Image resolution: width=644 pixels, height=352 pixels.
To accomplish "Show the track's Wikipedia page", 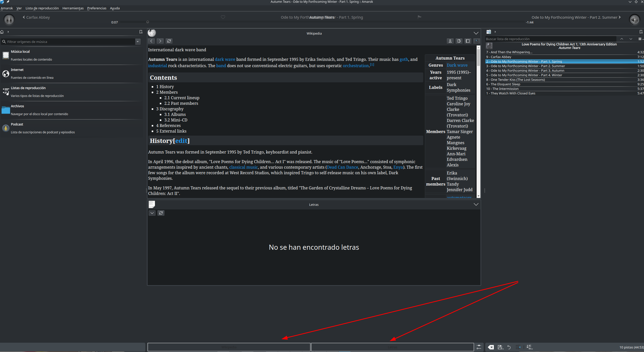I will (x=477, y=41).
